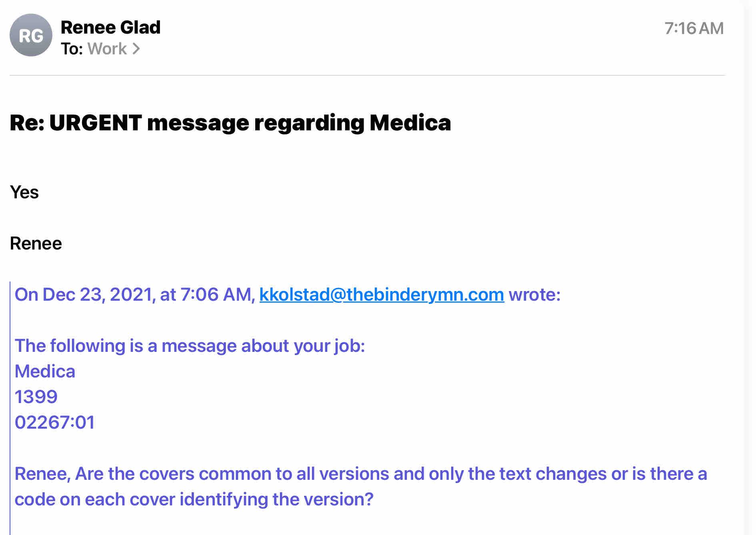This screenshot has width=756, height=535.
Task: Click the 7:16 AM timestamp
Action: click(694, 28)
